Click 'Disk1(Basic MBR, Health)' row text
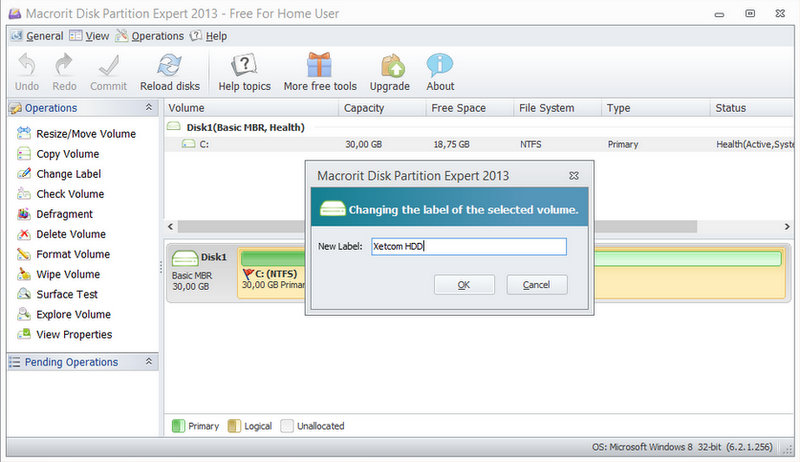This screenshot has width=800, height=462. pyautogui.click(x=245, y=127)
